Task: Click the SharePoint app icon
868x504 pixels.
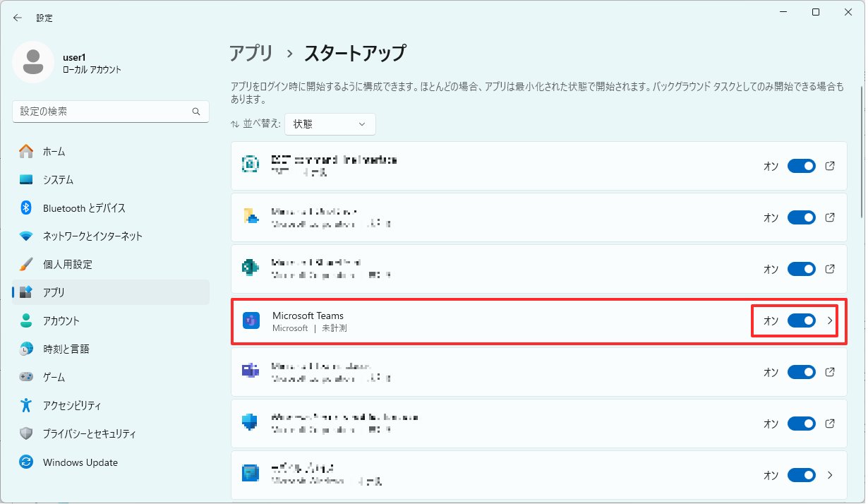Action: [x=251, y=269]
